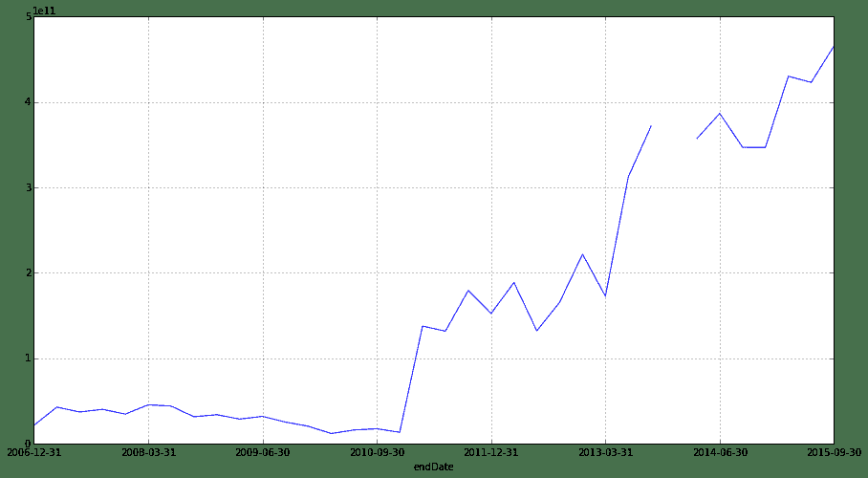Click the 1e11 scale exponent label

44,11
